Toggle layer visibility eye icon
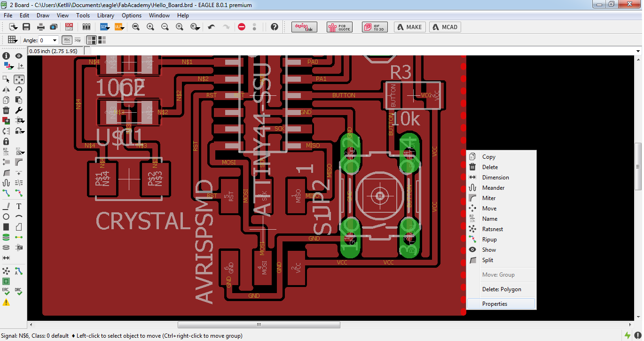This screenshot has width=644, height=341. [19, 56]
